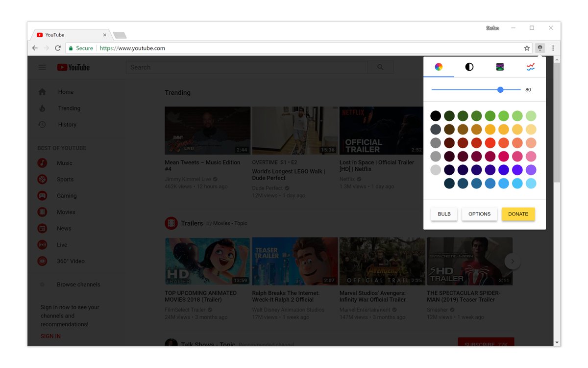Open 'Lost in Space | Official Trailer' title
The height and width of the screenshot is (368, 588).
(x=377, y=166)
